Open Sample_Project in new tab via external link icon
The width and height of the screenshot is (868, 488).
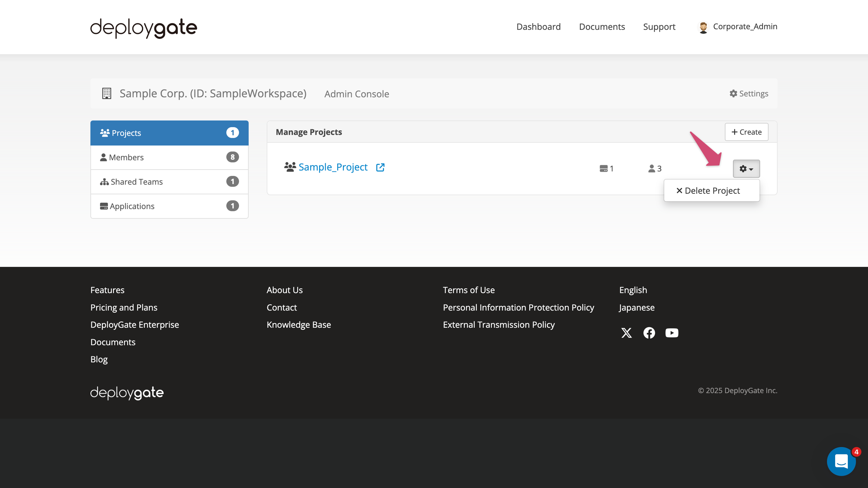[380, 167]
